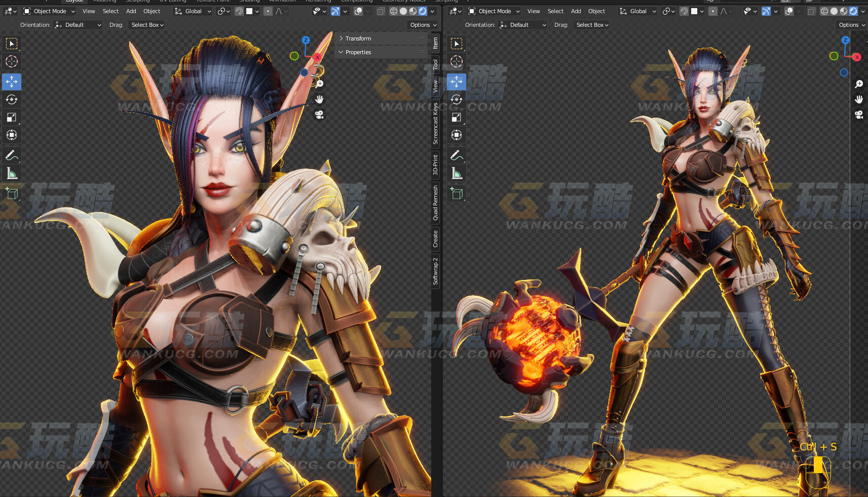Screen dimensions: 868x497
Task: Open Options dropdown in left viewport
Action: click(423, 25)
